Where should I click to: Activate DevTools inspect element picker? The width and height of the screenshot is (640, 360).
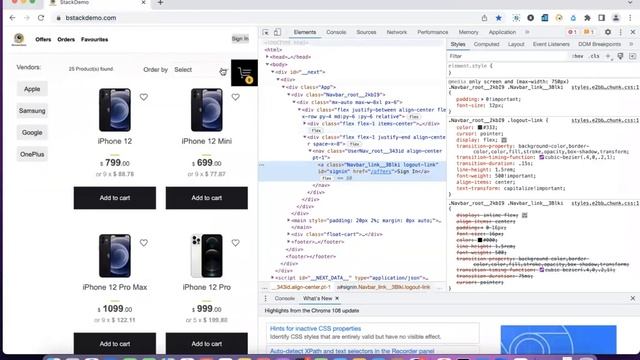click(266, 32)
